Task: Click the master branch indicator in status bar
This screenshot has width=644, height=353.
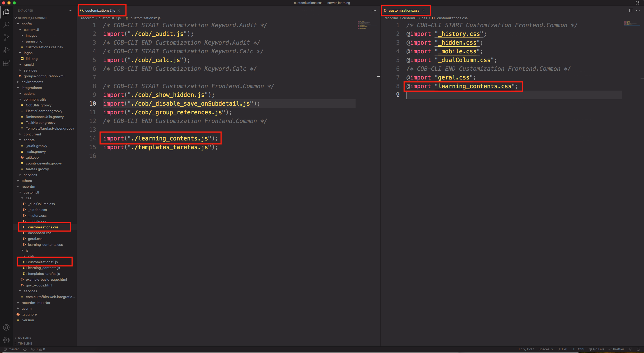Action: pyautogui.click(x=12, y=349)
